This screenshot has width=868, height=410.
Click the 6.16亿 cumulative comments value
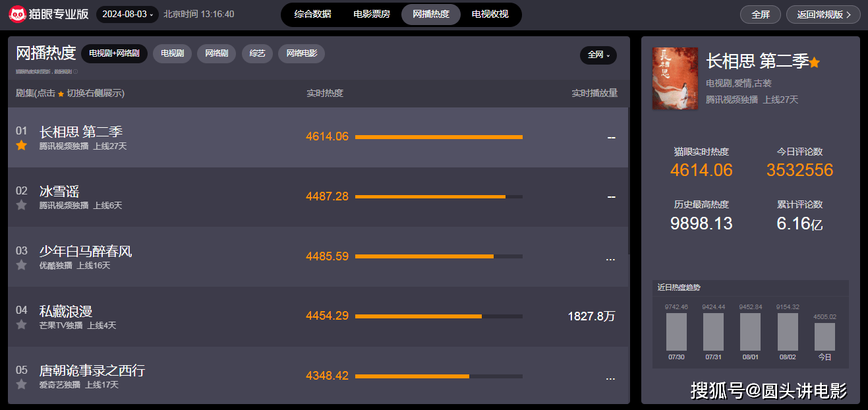click(799, 223)
